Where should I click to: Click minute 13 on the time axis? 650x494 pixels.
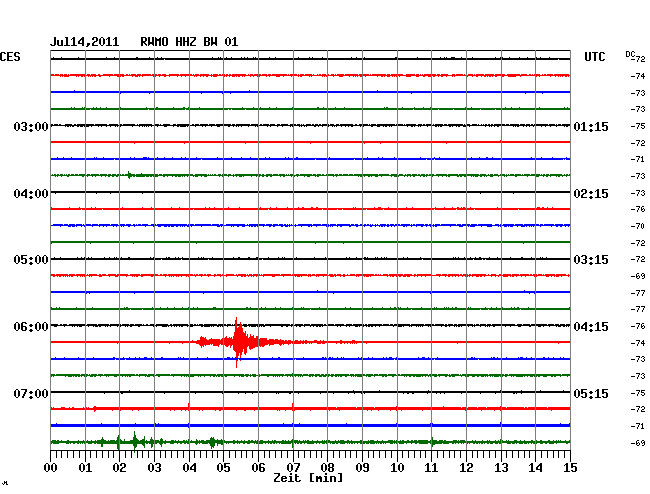click(501, 467)
